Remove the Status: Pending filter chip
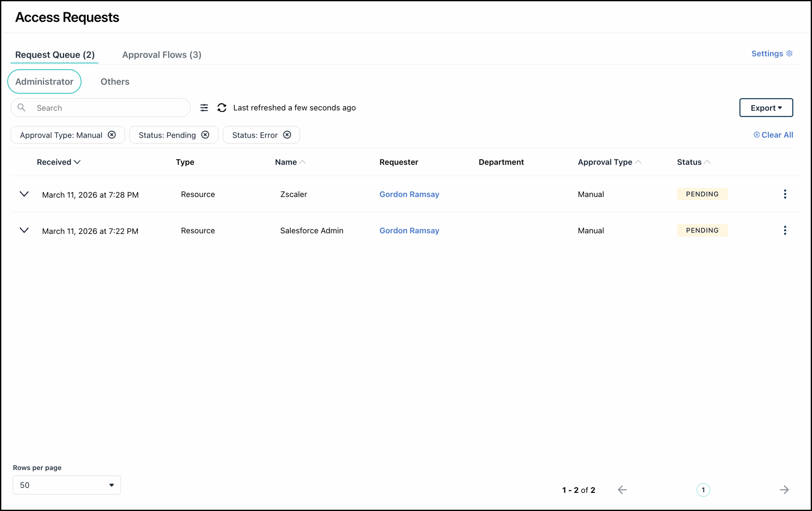Screen dimensions: 812x511 (x=205, y=135)
